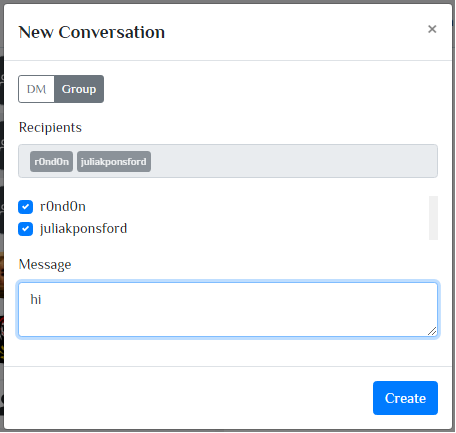Click the juliakponsford name label in list
The image size is (456, 433).
pyautogui.click(x=83, y=229)
